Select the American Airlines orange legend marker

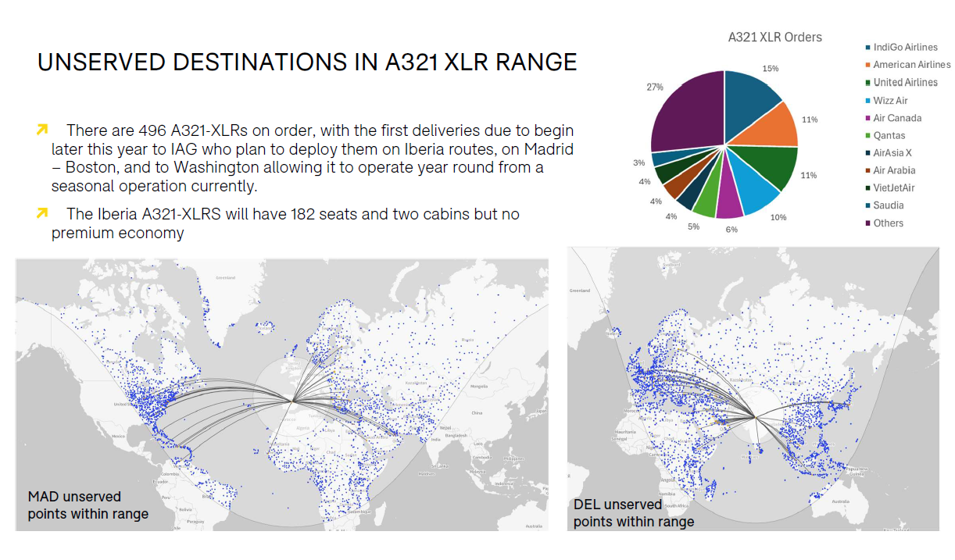point(867,65)
